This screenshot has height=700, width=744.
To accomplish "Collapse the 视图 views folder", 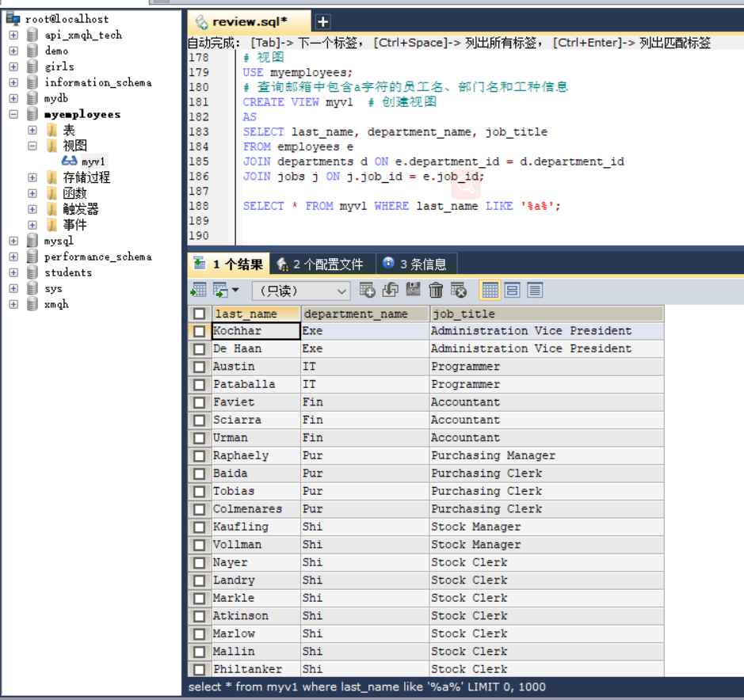I will click(32, 146).
